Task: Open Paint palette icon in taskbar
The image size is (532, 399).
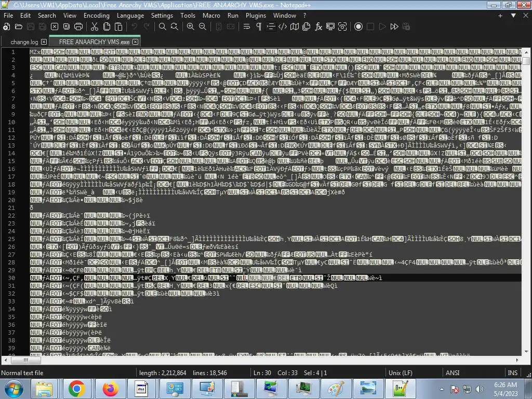Action: (x=336, y=389)
